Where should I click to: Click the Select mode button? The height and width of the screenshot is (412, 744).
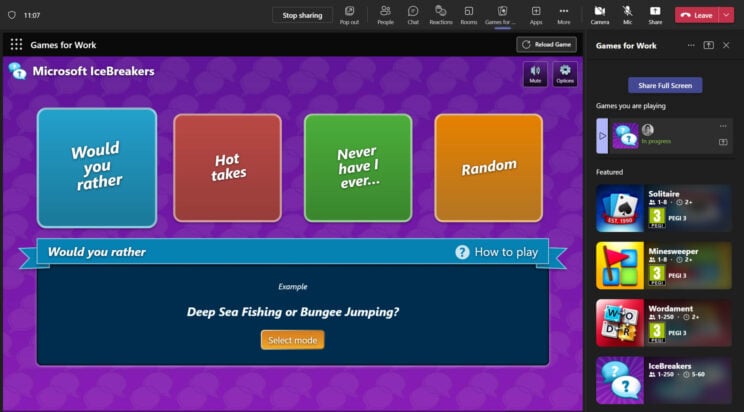point(292,340)
